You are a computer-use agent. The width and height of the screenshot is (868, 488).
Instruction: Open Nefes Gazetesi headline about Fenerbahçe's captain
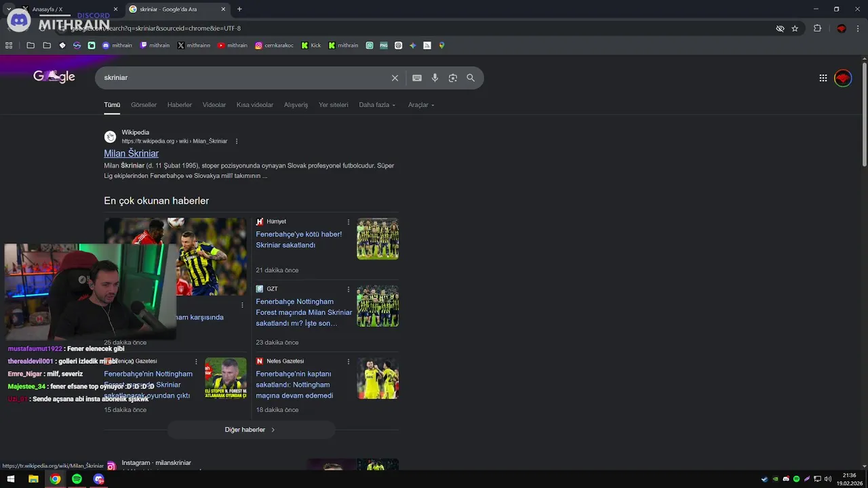pos(294,384)
